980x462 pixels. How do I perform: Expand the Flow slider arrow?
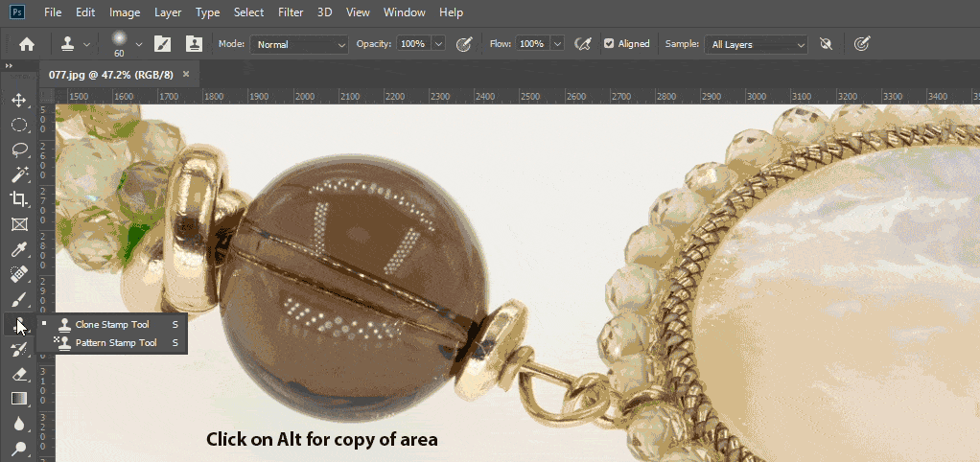558,44
